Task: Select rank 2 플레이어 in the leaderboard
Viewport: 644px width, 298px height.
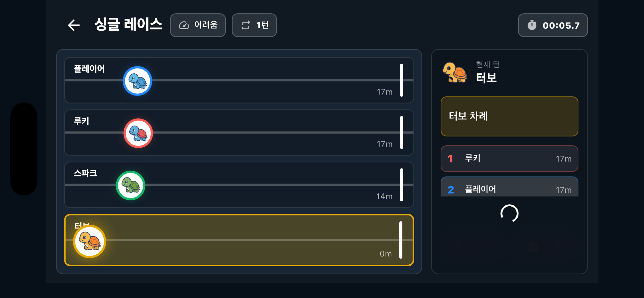Action: [509, 187]
